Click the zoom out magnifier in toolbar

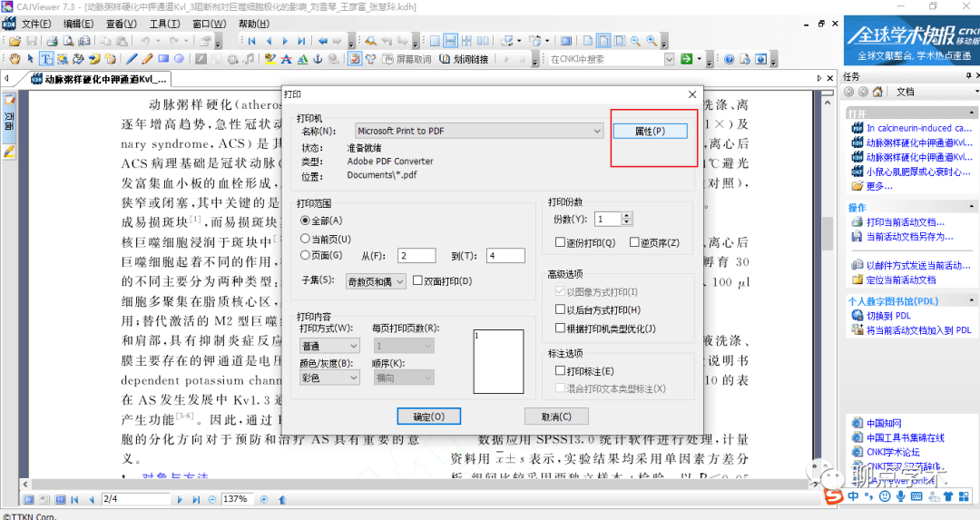tap(635, 41)
